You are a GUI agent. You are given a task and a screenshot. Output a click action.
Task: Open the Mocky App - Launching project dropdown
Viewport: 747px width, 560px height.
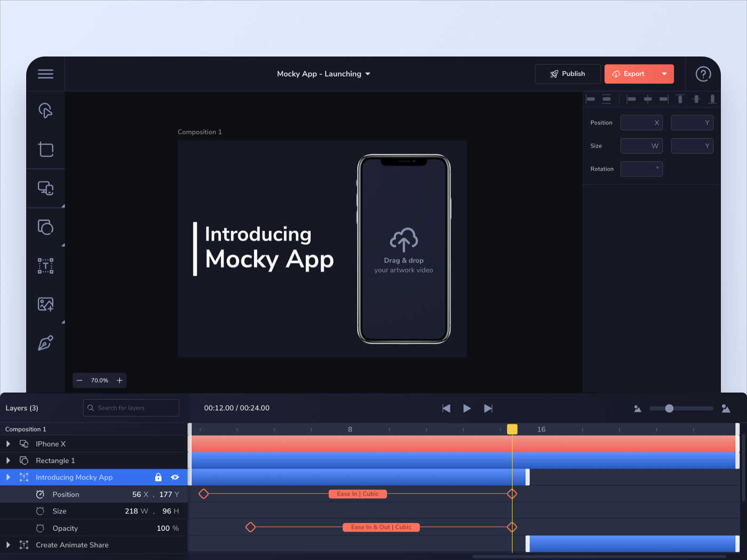pyautogui.click(x=323, y=74)
